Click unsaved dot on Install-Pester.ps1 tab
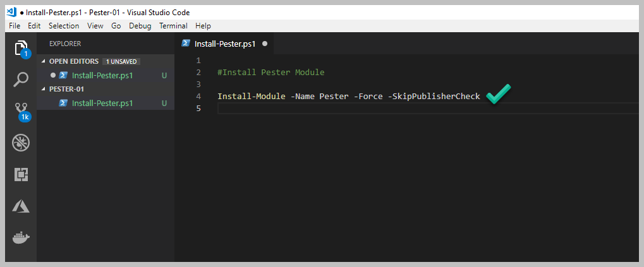 click(265, 44)
